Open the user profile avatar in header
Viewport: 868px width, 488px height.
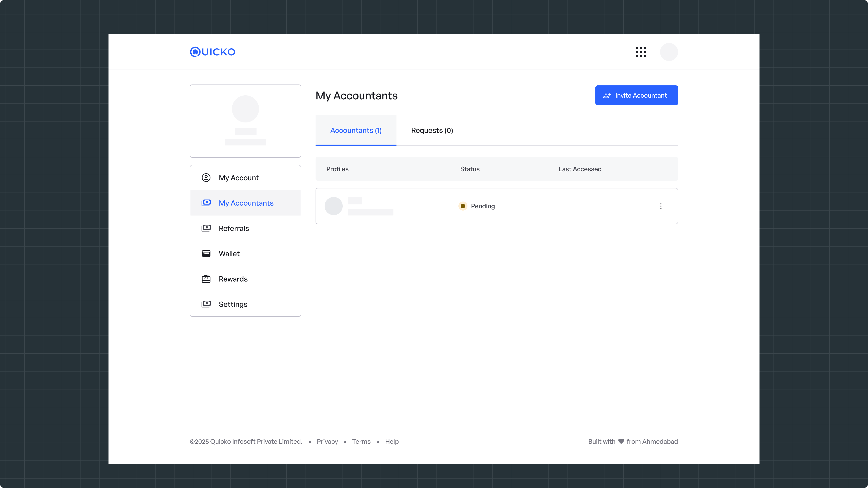click(x=669, y=52)
